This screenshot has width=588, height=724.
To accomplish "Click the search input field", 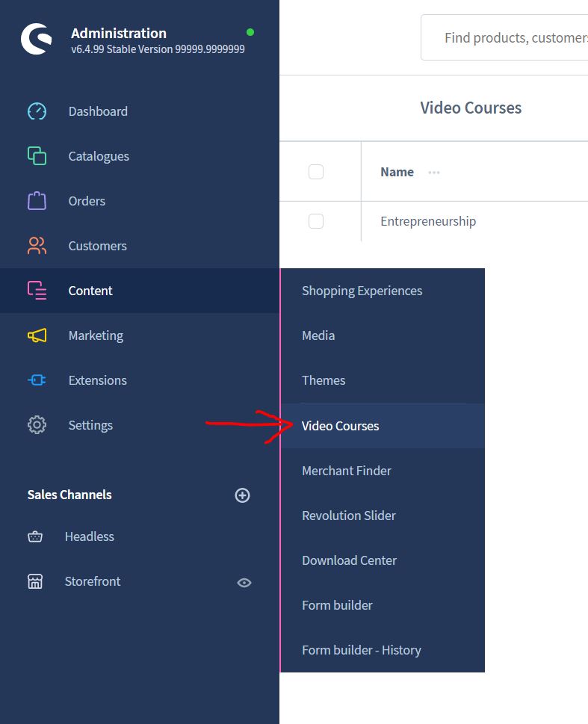I will [508, 37].
